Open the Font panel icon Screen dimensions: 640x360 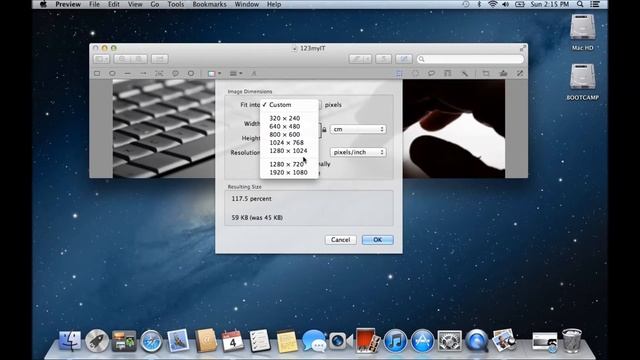pos(253,73)
